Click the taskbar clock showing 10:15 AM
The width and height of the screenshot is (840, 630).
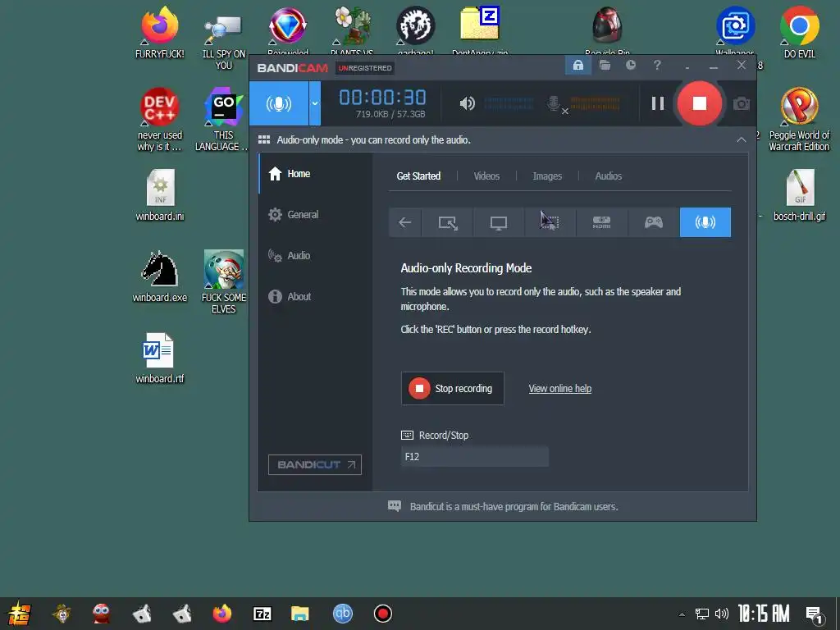coord(764,614)
